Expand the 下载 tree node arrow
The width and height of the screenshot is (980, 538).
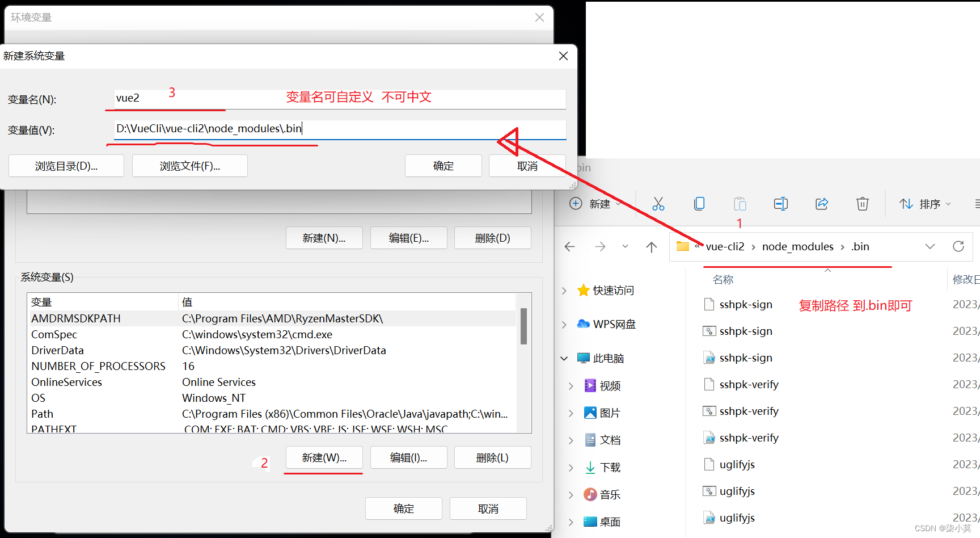(x=571, y=468)
